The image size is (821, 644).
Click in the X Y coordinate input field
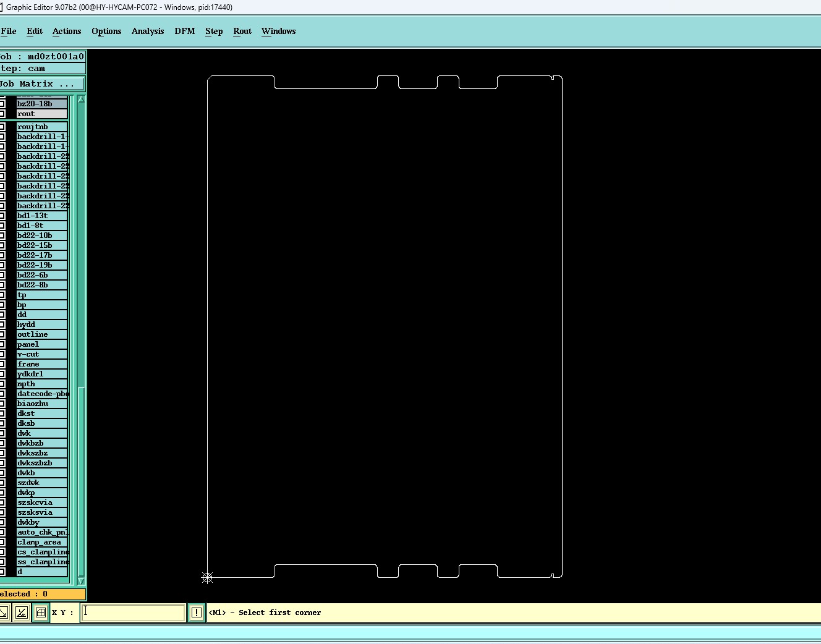133,612
